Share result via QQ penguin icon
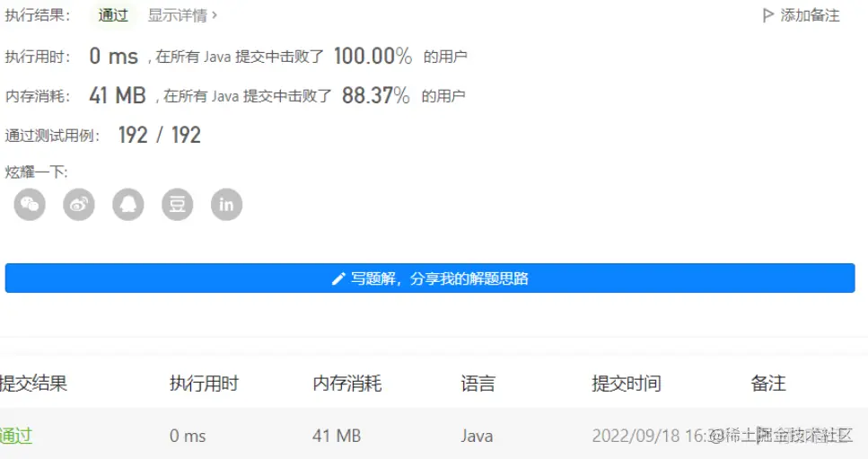 [127, 205]
